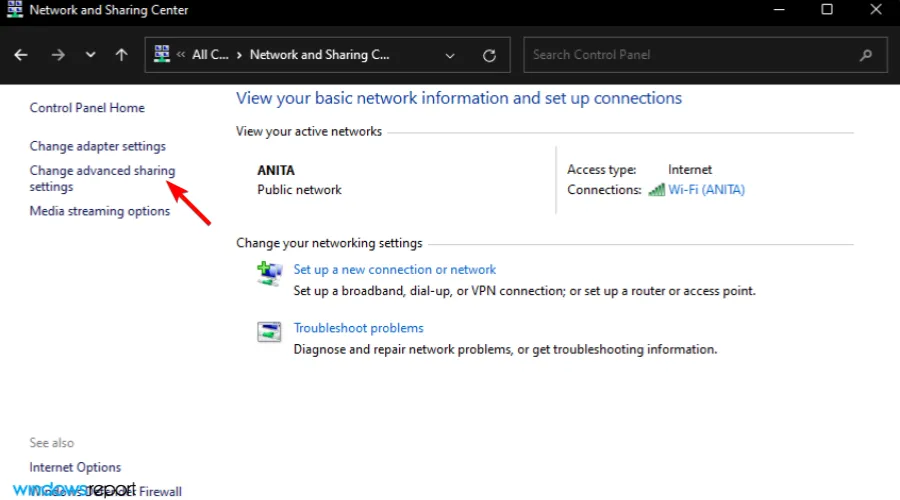The height and width of the screenshot is (500, 900).
Task: Click the Wi-Fi (ANITA) connection link
Action: pyautogui.click(x=706, y=190)
